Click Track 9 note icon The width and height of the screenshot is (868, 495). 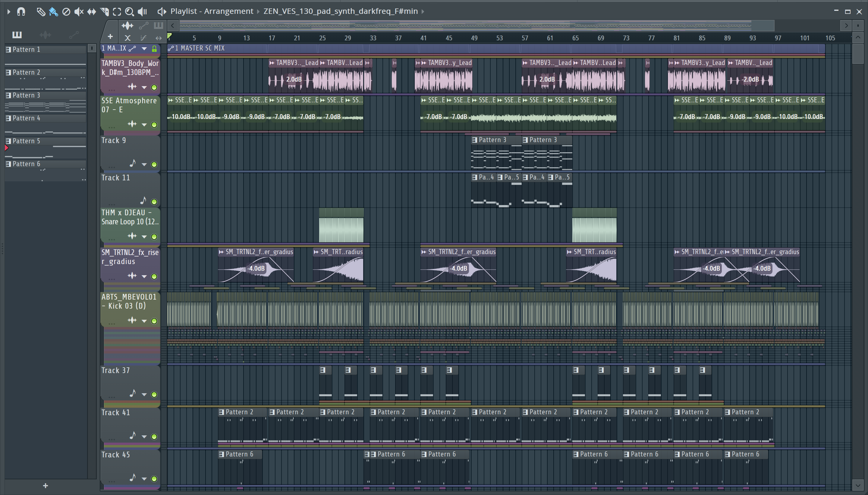pyautogui.click(x=133, y=163)
